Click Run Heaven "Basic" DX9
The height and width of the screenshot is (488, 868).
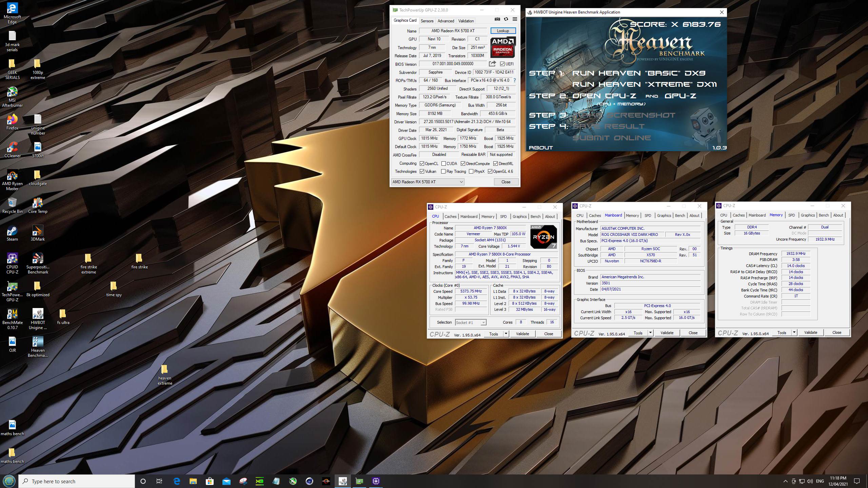[639, 73]
